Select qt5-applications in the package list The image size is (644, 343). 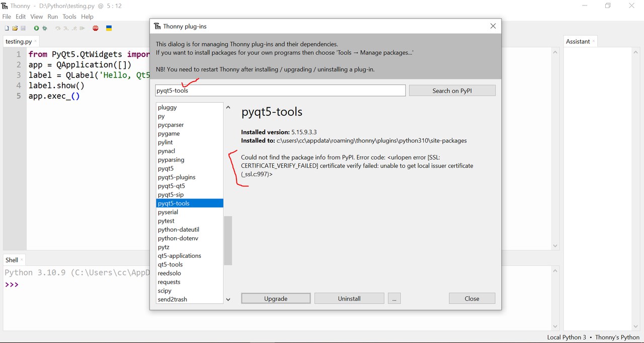pos(190,256)
